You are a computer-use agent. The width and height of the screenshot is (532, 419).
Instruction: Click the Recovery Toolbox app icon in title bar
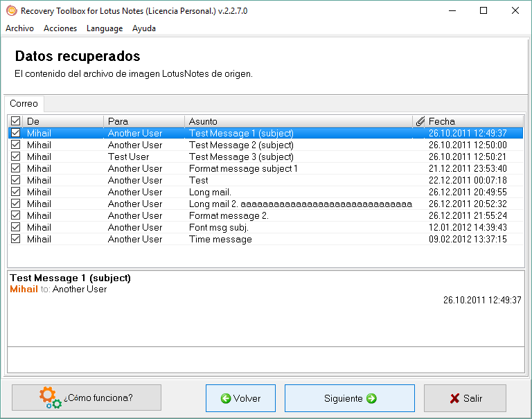(12, 11)
